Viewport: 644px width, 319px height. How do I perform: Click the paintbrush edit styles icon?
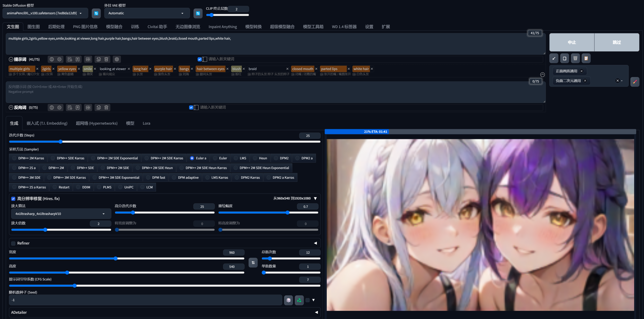click(635, 81)
